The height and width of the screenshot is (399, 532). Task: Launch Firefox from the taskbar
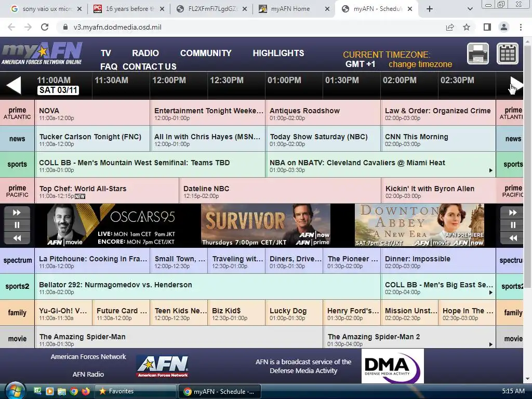[x=86, y=391]
